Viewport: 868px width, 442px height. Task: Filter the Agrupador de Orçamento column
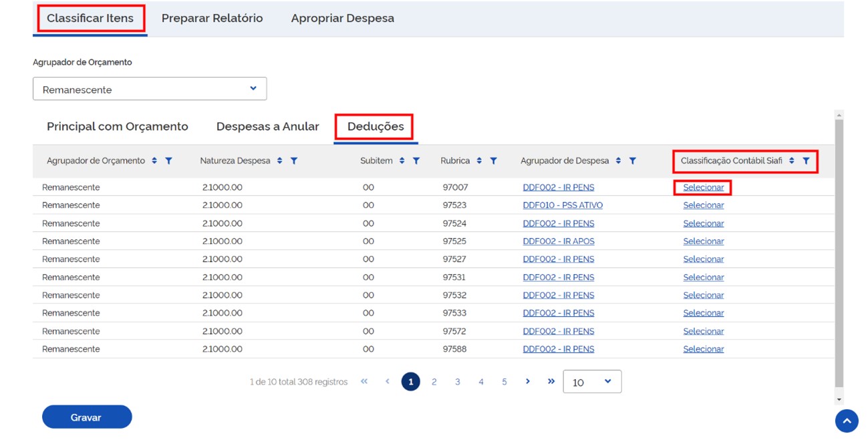pos(168,161)
